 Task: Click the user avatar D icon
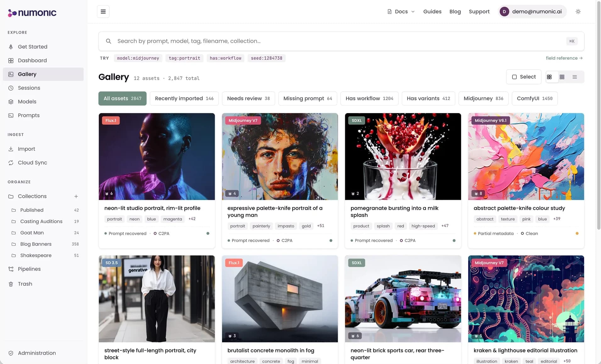(x=504, y=12)
